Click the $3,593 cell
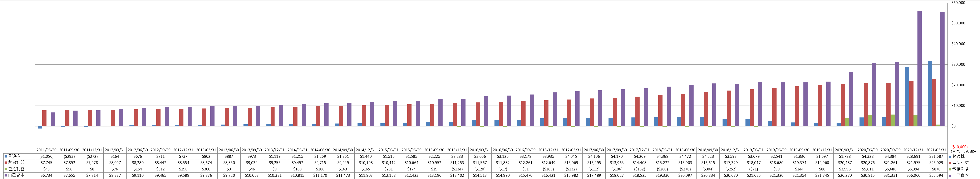The image size is (980, 179). tap(731, 156)
